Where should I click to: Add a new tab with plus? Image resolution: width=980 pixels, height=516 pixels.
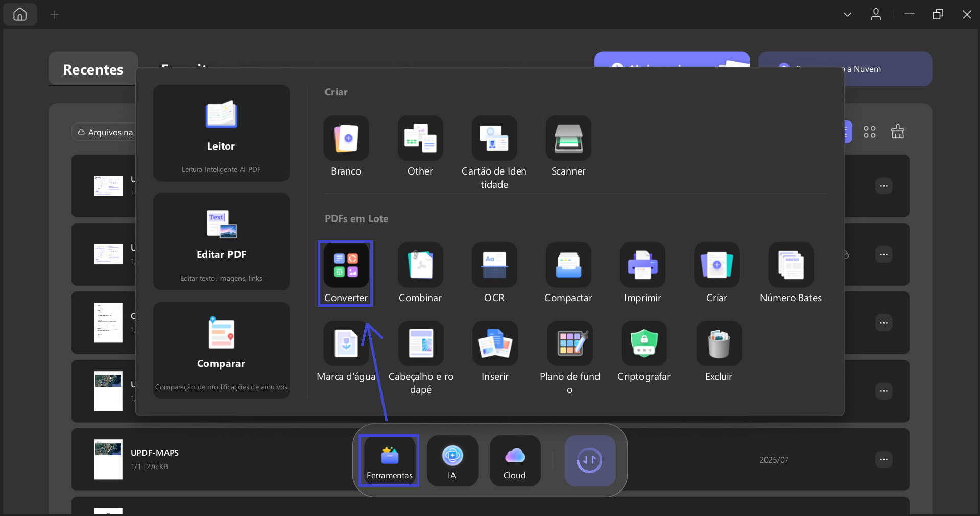pos(55,15)
